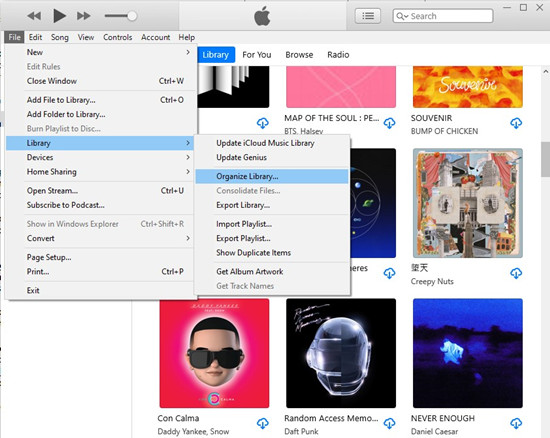This screenshot has height=438, width=550.
Task: Choose Add Folder to Library
Action: (x=100, y=114)
